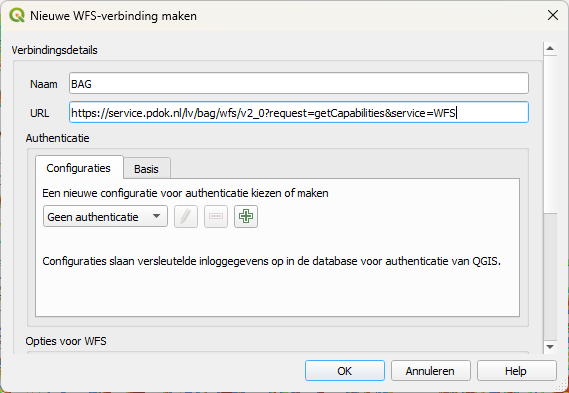Click the scrollbar track below the thumb
This screenshot has width=569, height=393.
550,277
